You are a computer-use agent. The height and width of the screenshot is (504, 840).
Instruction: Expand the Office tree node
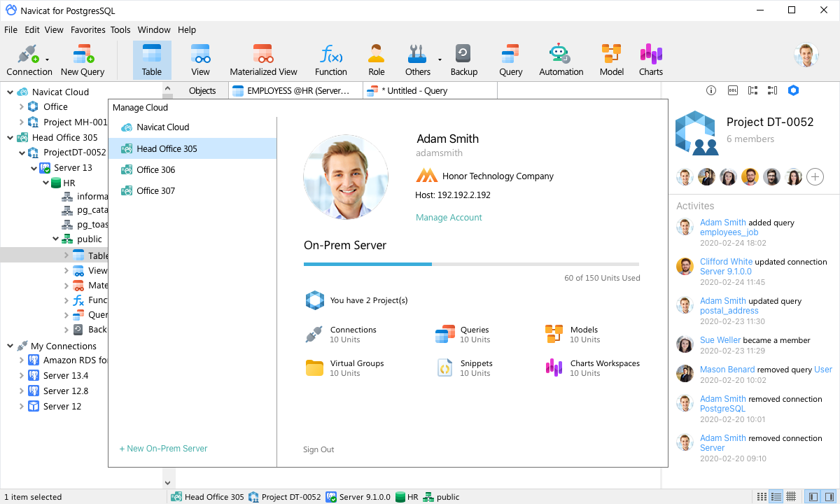pyautogui.click(x=21, y=107)
